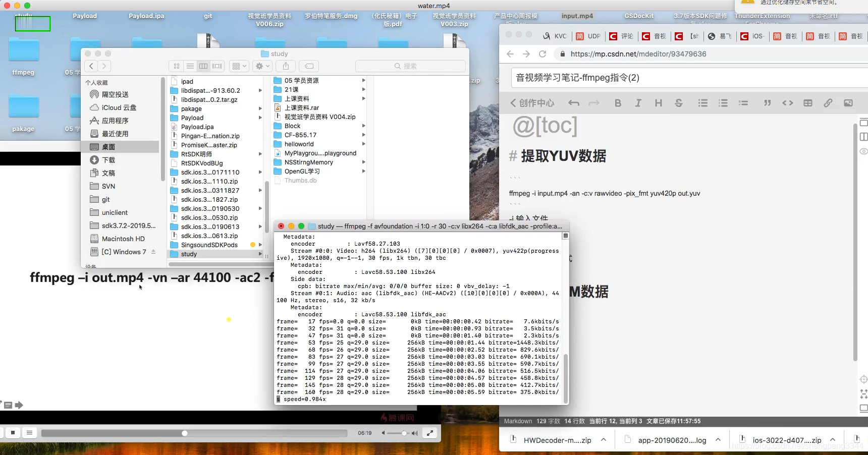Click browser back arrow
Viewport: 868px width, 455px height.
pos(510,54)
